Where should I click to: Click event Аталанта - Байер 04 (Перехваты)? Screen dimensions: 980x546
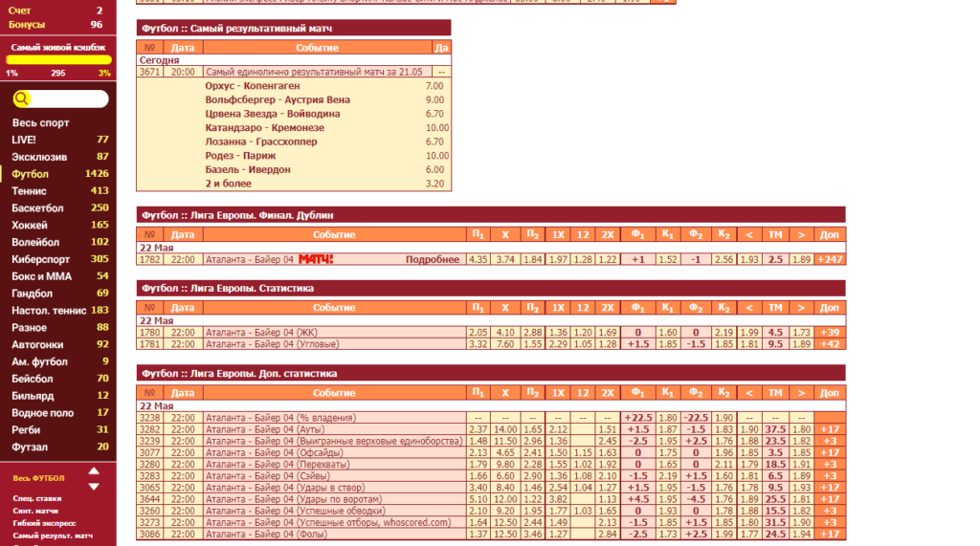(278, 464)
